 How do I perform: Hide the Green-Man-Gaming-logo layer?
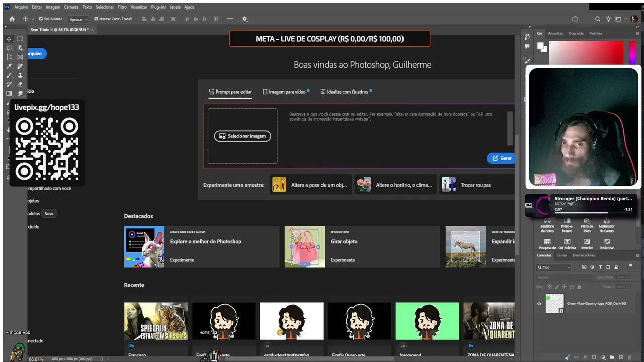539,304
